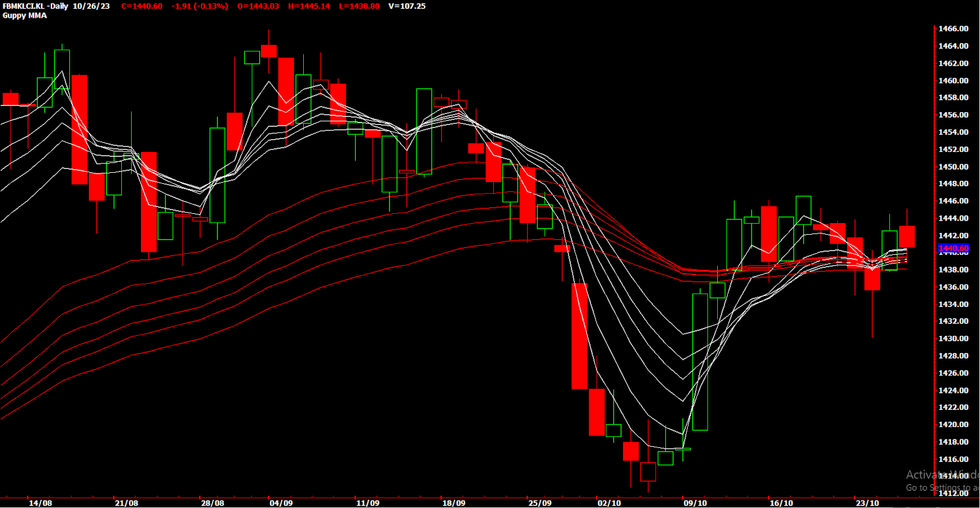The height and width of the screenshot is (508, 980).
Task: Click the high value H=1445.14
Action: tap(309, 6)
